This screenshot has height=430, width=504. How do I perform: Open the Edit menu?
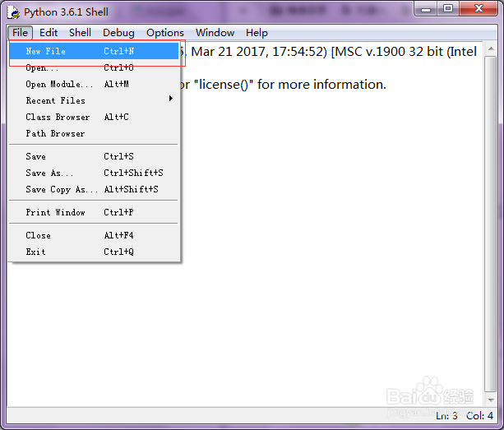[x=49, y=33]
